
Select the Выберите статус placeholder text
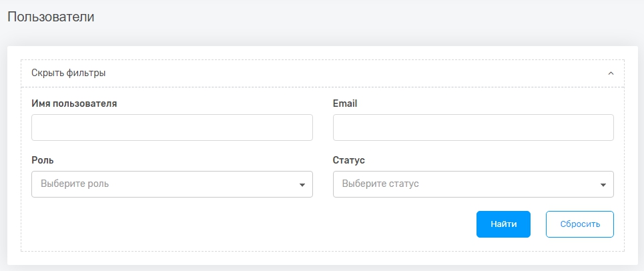[380, 184]
